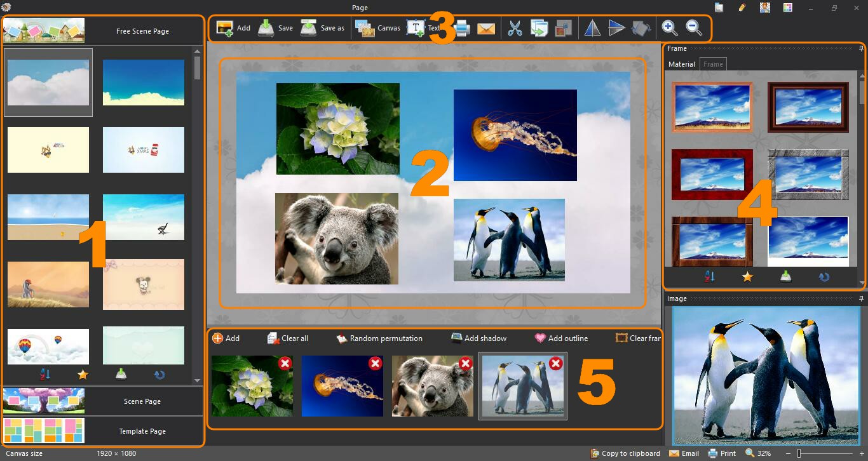Click the Random permutation button
Image resolution: width=868 pixels, height=461 pixels.
point(379,338)
